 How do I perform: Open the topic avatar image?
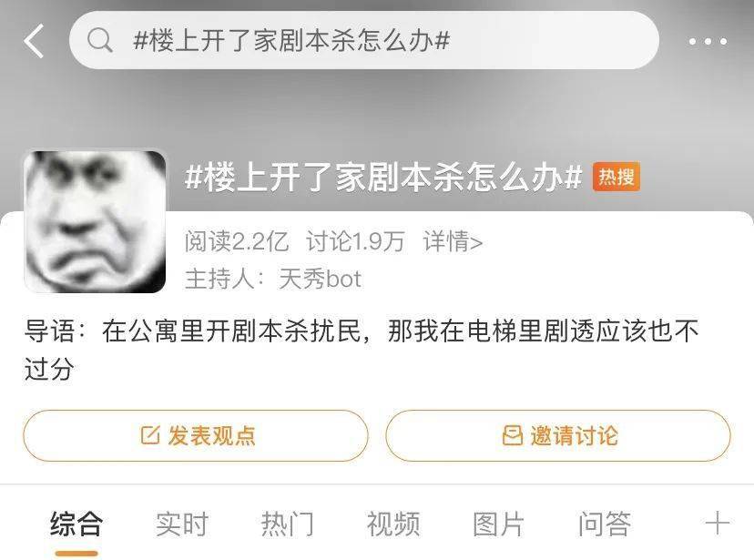tap(95, 221)
